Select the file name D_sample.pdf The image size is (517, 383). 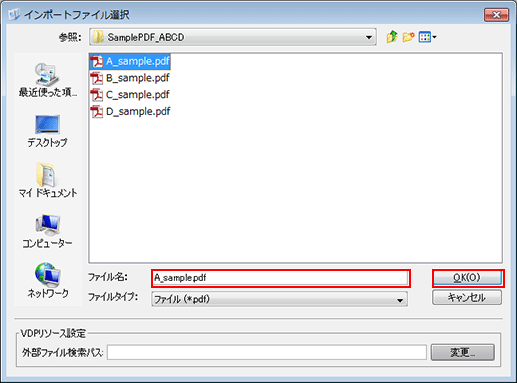pyautogui.click(x=138, y=111)
